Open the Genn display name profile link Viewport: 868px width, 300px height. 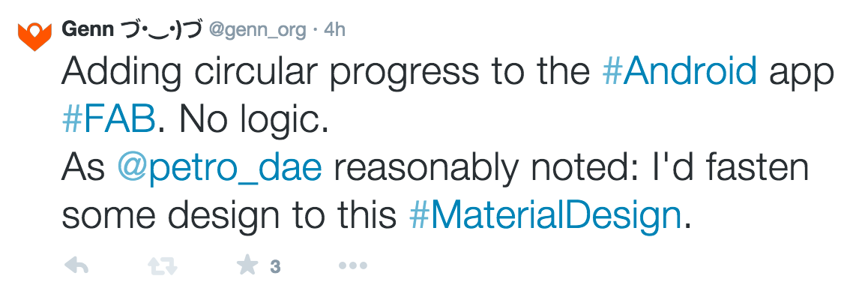click(x=88, y=29)
